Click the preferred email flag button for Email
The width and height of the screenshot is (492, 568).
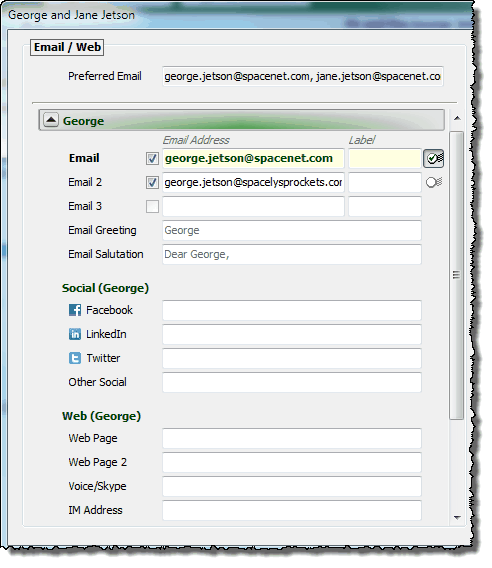[x=434, y=159]
